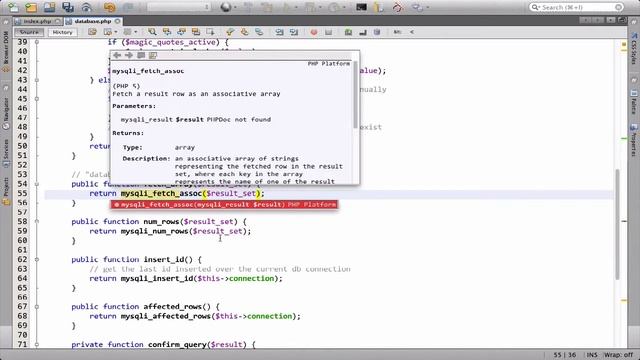Click the Comment icon in editor toolbar
The image size is (640, 360).
363,32
